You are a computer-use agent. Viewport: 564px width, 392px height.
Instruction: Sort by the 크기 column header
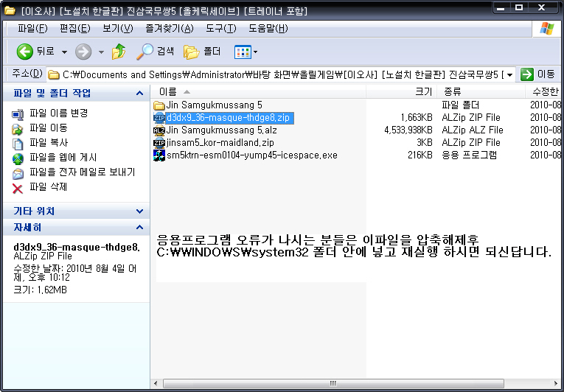(x=401, y=92)
